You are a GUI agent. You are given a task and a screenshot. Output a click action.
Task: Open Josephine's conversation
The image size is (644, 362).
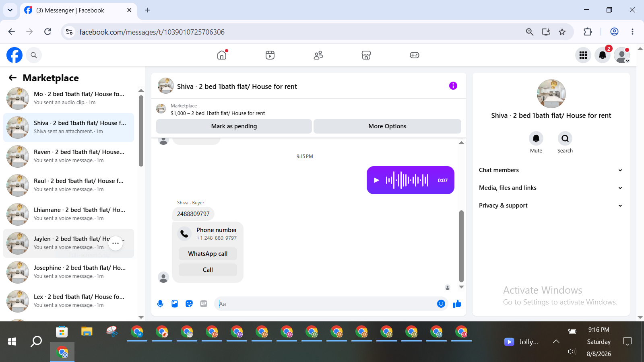click(x=68, y=272)
